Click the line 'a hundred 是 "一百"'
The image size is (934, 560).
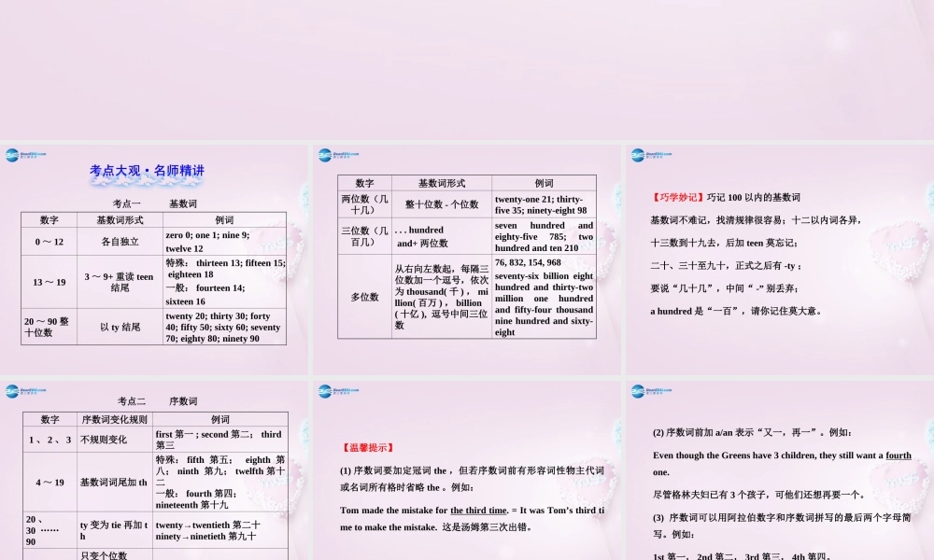pos(736,311)
